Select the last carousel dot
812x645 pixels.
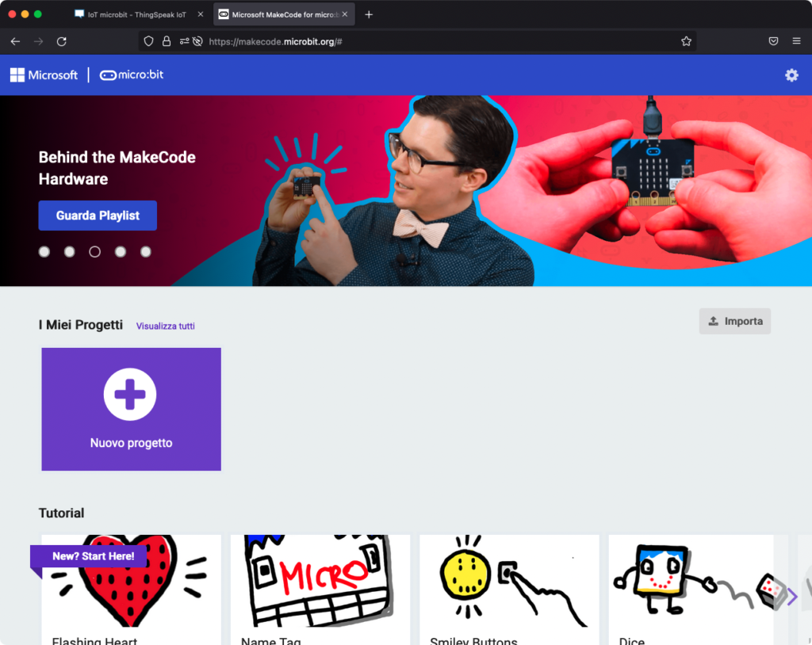[146, 252]
